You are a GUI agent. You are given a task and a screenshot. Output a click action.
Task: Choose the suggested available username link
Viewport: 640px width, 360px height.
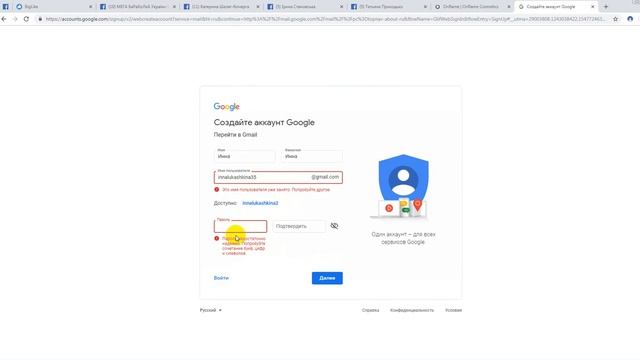260,203
